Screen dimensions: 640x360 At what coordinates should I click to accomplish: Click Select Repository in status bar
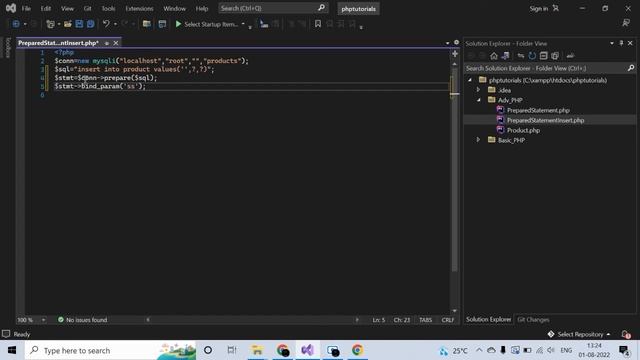tap(580, 334)
